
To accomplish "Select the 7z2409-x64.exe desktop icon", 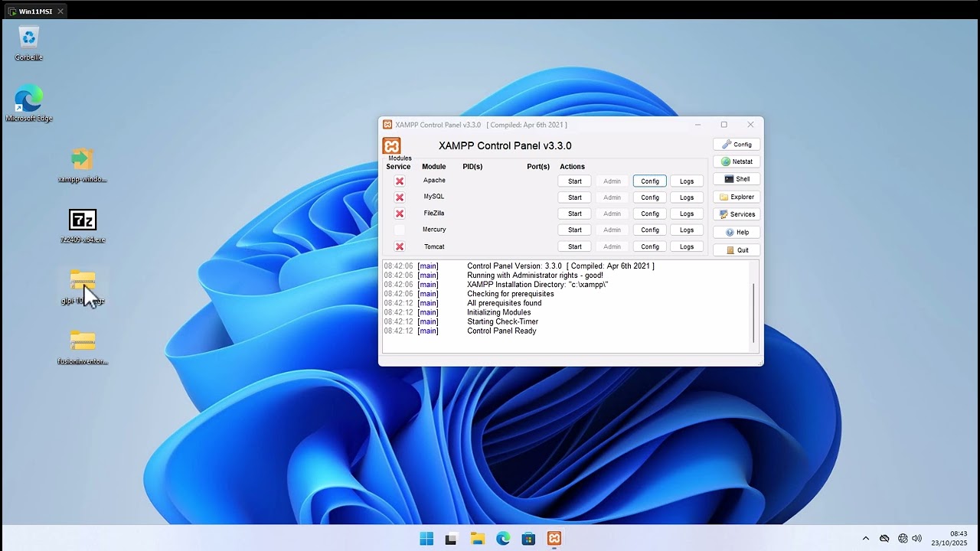I will (83, 226).
